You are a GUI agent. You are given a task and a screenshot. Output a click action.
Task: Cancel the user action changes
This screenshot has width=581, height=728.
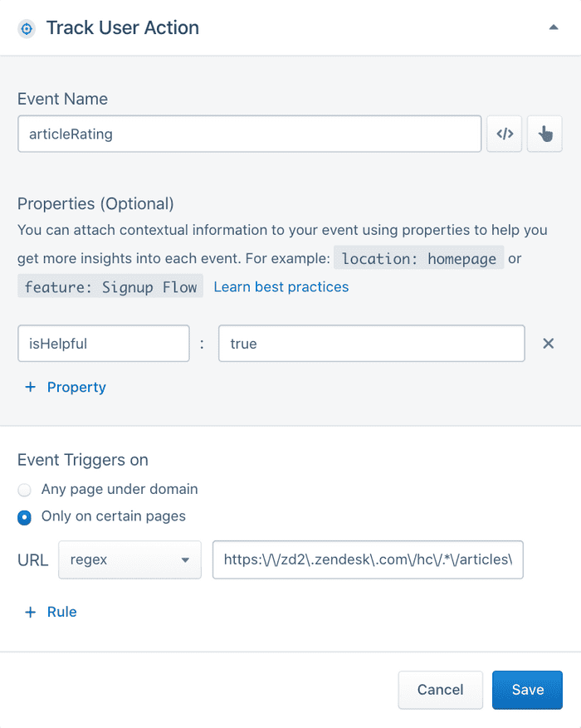pos(441,690)
